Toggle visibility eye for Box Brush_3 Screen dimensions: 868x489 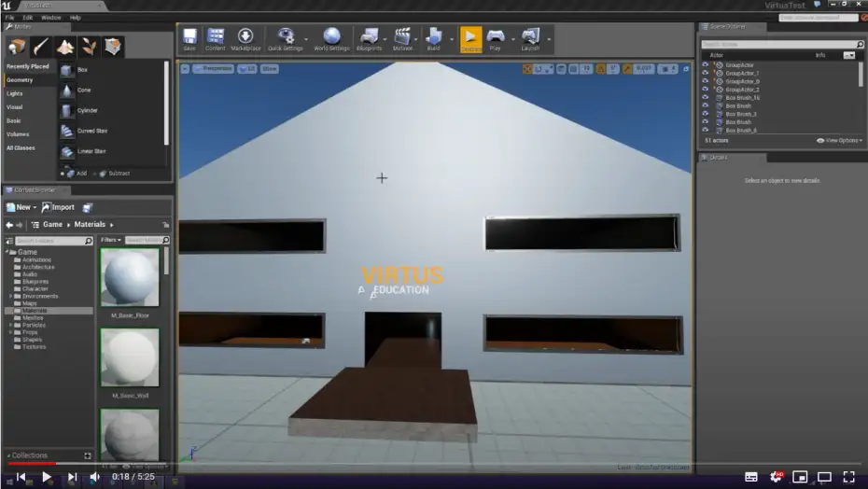706,114
